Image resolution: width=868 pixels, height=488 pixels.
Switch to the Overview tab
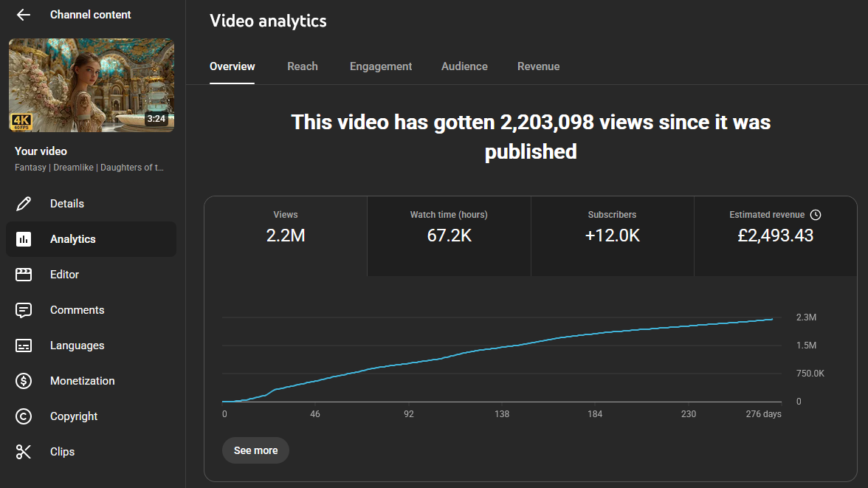[232, 66]
